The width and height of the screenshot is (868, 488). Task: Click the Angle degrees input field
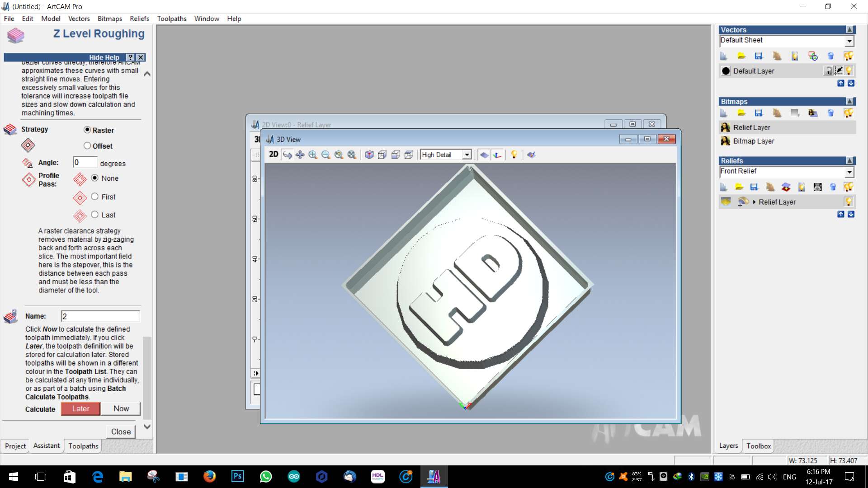tap(85, 163)
